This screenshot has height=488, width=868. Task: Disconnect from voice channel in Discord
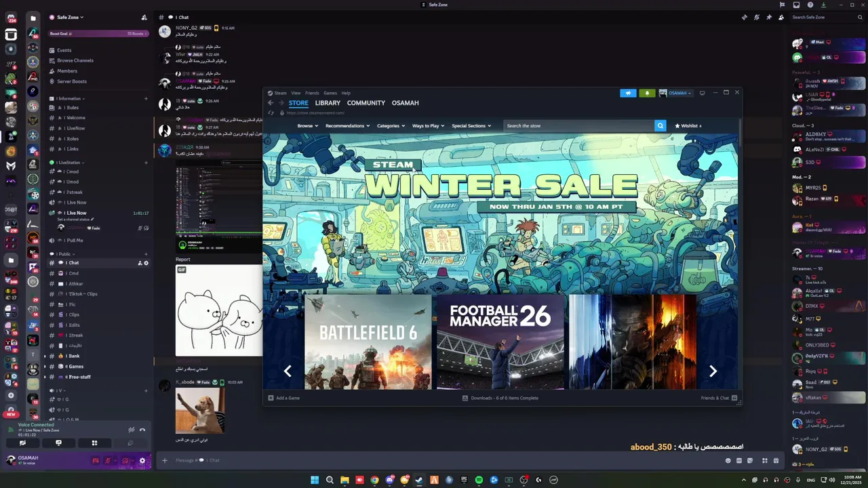(x=142, y=430)
